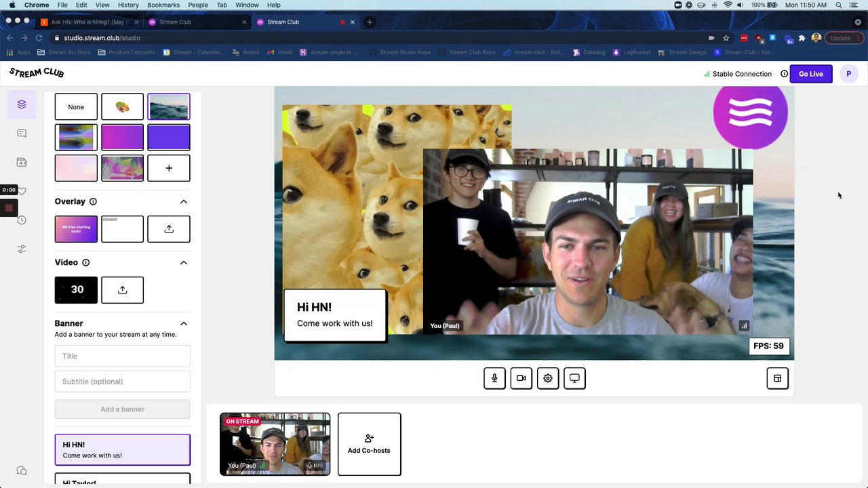Reload the page in Chrome

pos(39,38)
